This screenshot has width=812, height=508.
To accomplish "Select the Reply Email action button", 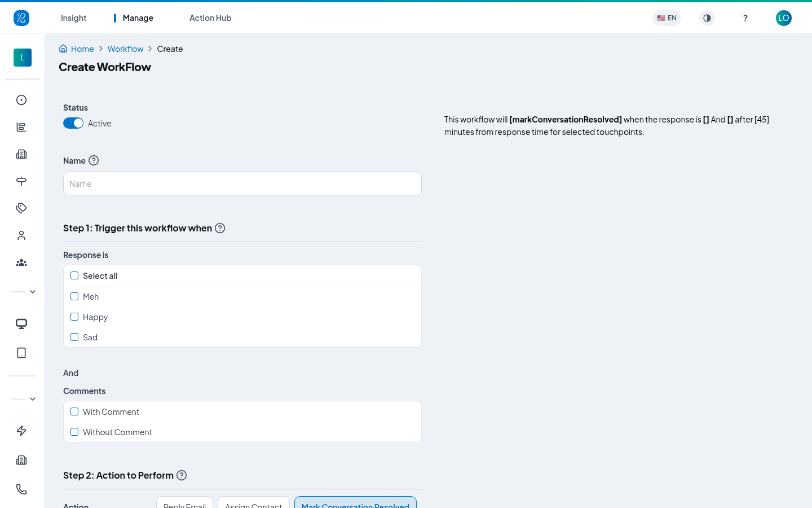I will pos(184,502).
